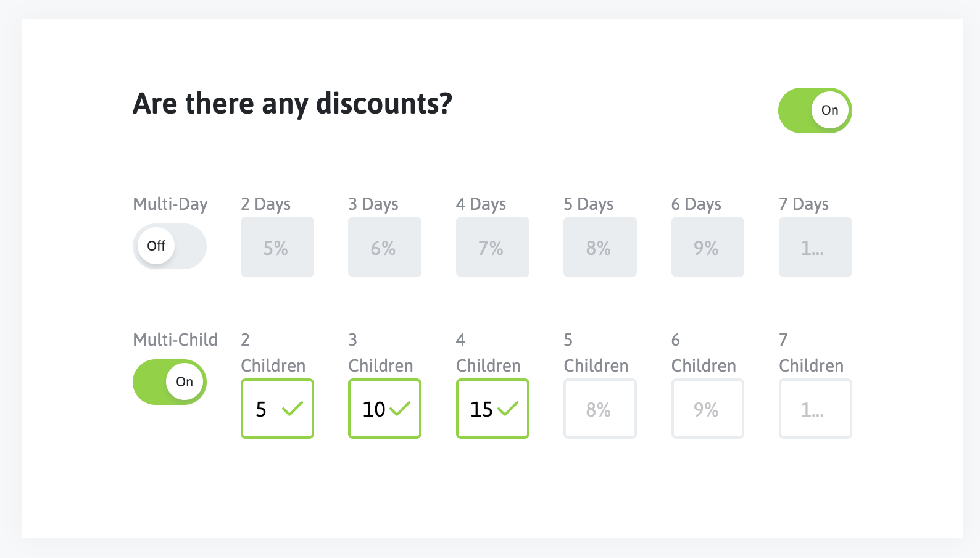Click the checkmark in 3 Children field
This screenshot has width=980, height=558.
(400, 409)
